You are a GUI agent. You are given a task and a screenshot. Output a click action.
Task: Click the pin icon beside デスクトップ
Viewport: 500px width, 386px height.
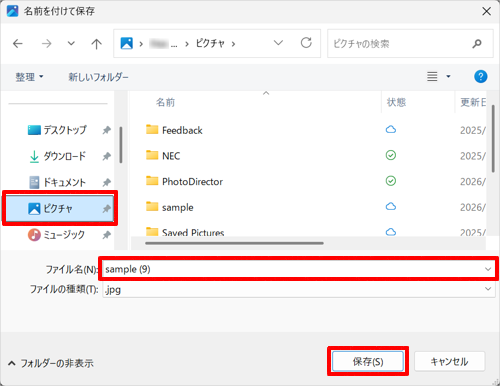click(x=106, y=130)
